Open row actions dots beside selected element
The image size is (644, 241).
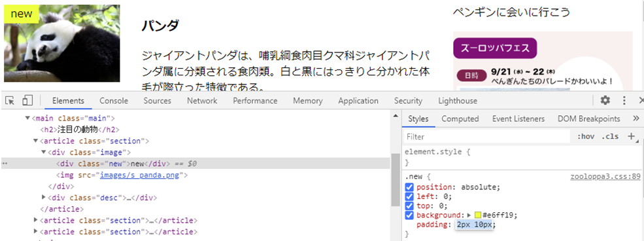tap(4, 164)
